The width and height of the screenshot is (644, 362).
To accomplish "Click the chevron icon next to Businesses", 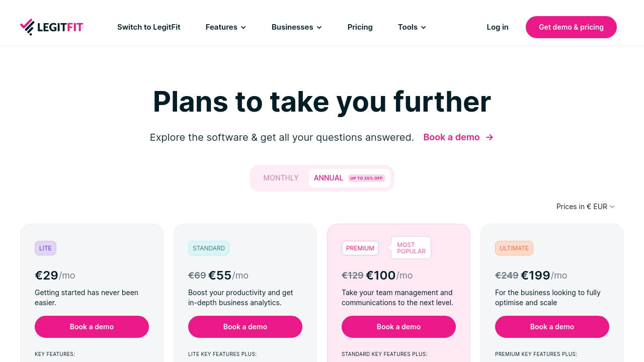I will coord(319,28).
